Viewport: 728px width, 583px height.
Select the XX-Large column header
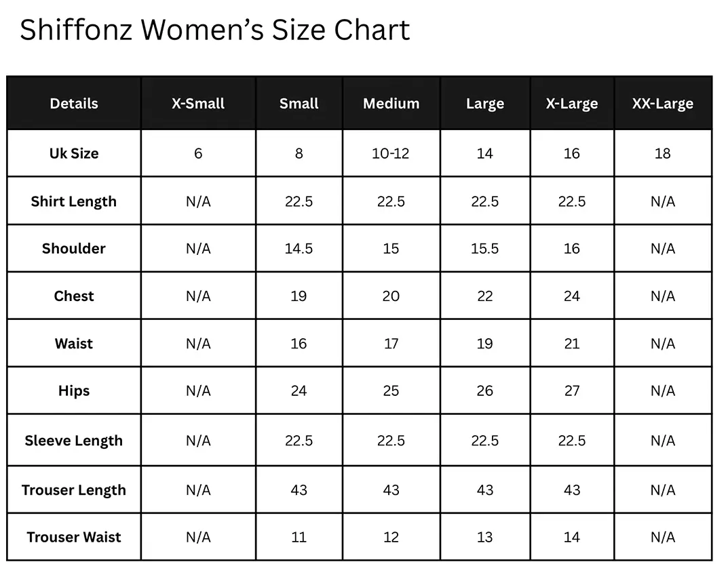(x=663, y=104)
